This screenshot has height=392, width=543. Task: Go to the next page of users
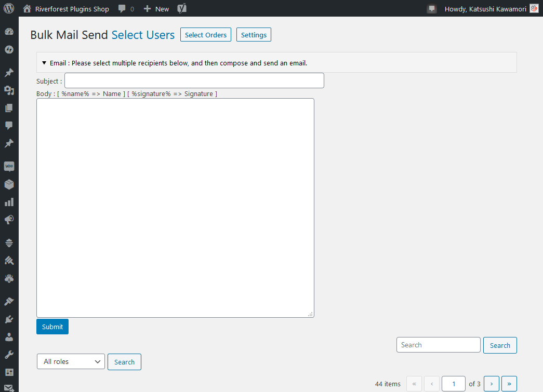point(492,384)
